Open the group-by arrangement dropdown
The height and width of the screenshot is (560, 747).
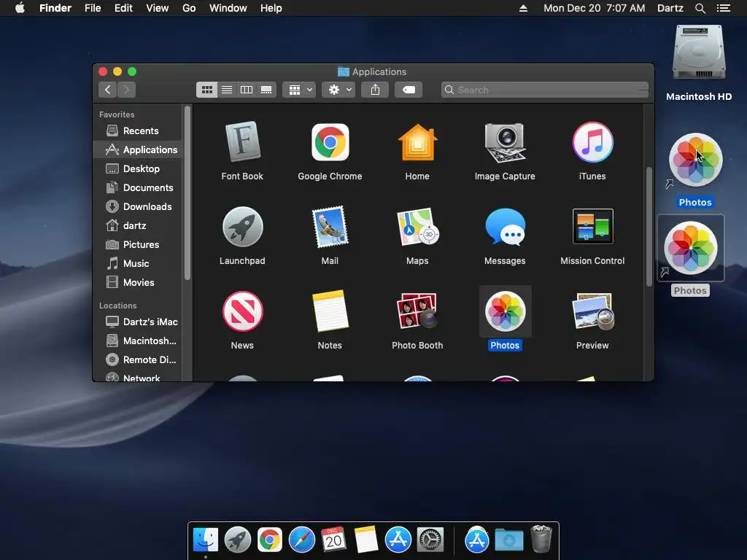click(x=299, y=90)
